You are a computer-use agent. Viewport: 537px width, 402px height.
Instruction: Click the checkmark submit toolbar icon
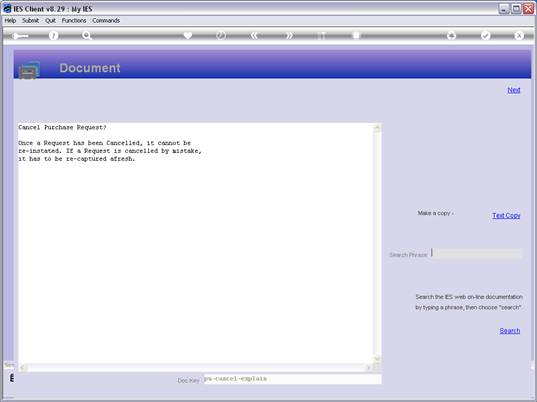pos(485,36)
